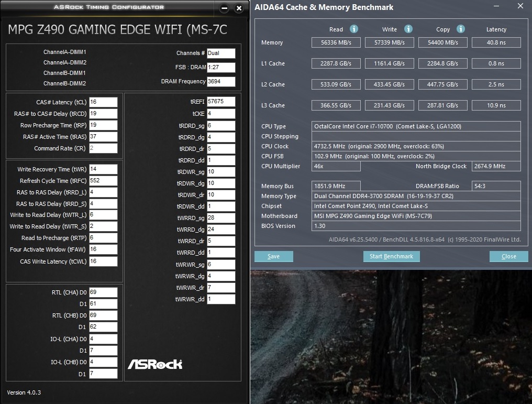Image resolution: width=532 pixels, height=404 pixels.
Task: Click the Memory Bus value 1851.9 MHz
Action: click(x=336, y=186)
